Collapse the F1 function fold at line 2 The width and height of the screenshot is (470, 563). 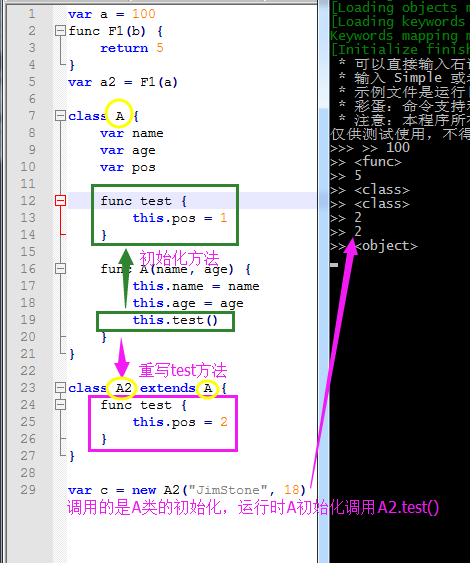[x=60, y=31]
